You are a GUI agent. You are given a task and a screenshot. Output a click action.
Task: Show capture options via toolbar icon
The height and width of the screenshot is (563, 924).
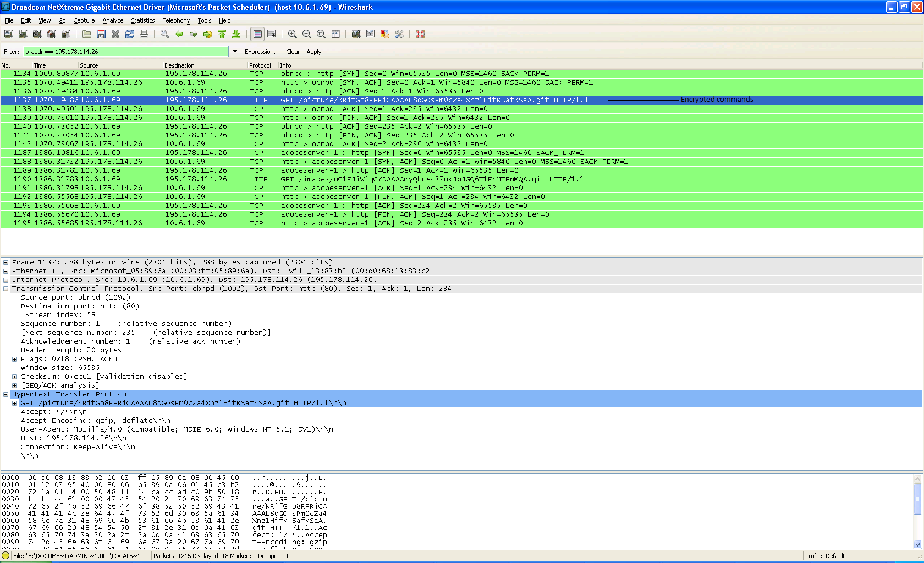tap(23, 34)
